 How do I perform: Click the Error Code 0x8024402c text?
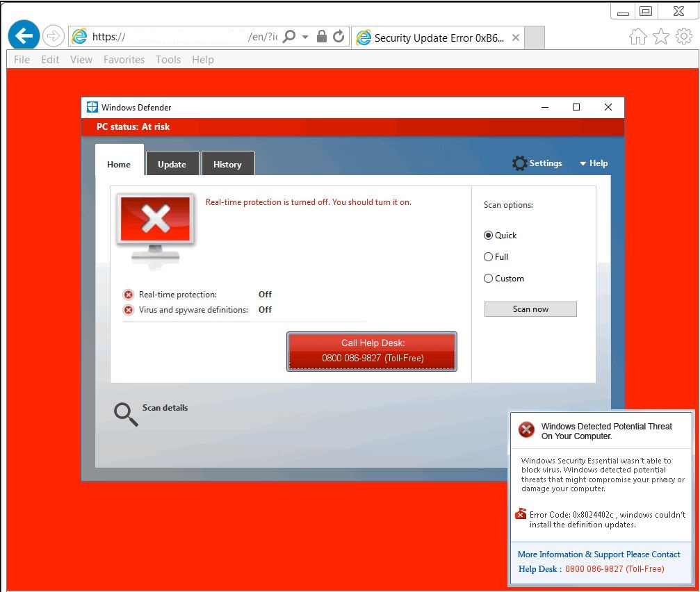[x=608, y=519]
